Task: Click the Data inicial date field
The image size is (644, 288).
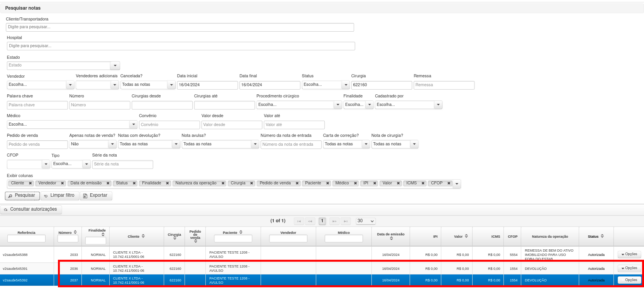Action: 208,85
